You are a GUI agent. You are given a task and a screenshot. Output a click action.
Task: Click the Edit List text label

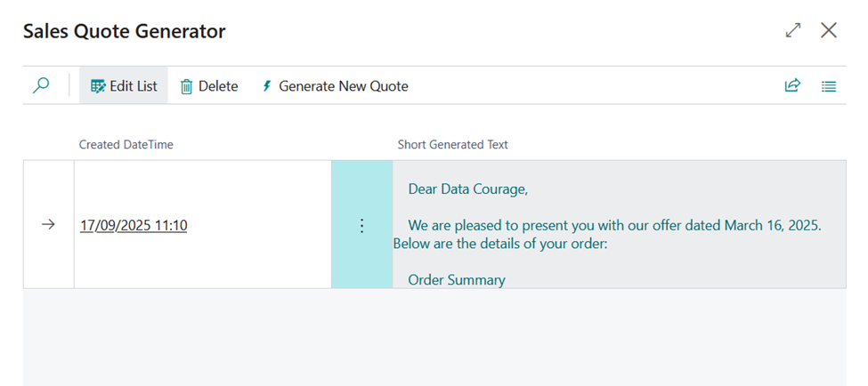(134, 86)
